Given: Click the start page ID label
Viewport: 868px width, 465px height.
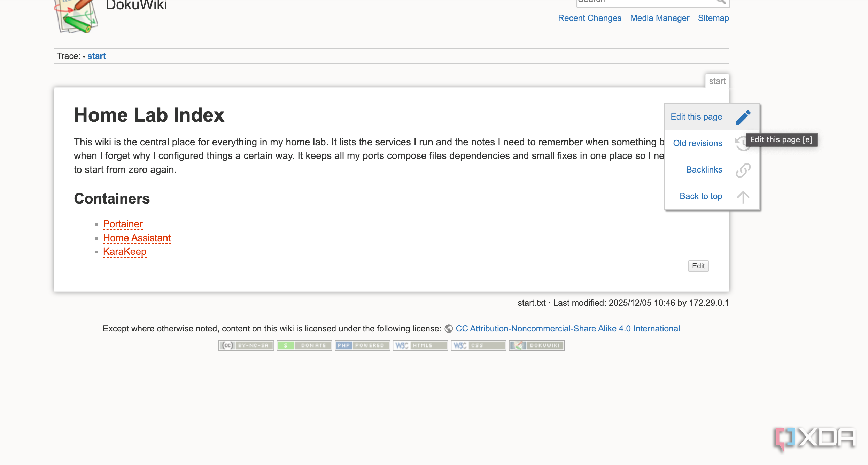Looking at the screenshot, I should [x=717, y=81].
